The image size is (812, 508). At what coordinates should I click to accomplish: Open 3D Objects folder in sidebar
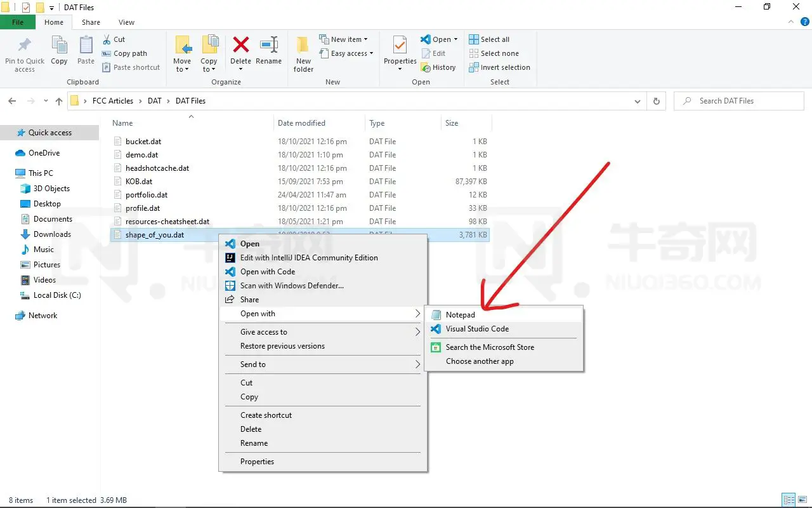point(51,189)
